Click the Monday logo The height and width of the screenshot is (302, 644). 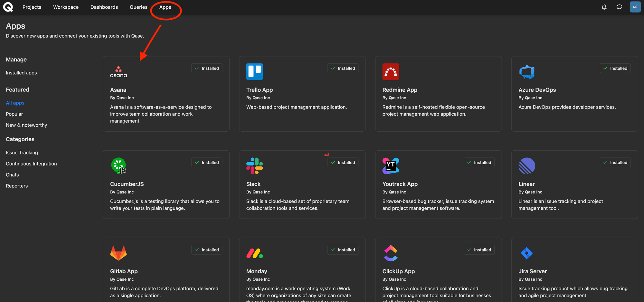click(255, 253)
